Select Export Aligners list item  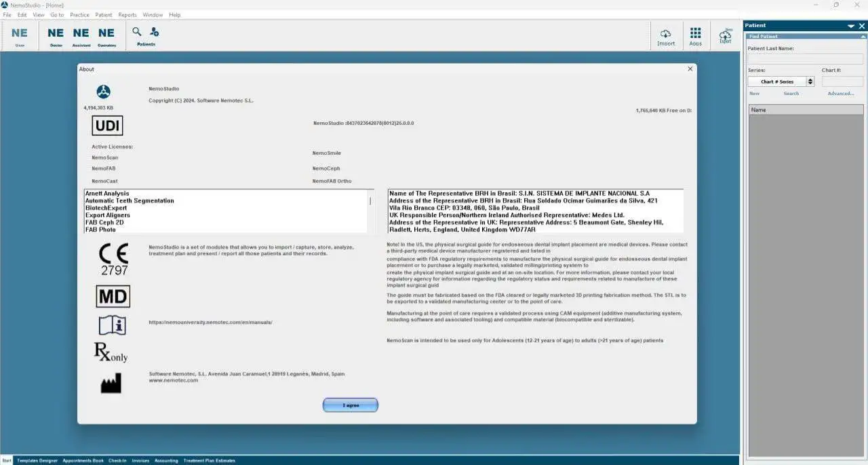click(108, 215)
